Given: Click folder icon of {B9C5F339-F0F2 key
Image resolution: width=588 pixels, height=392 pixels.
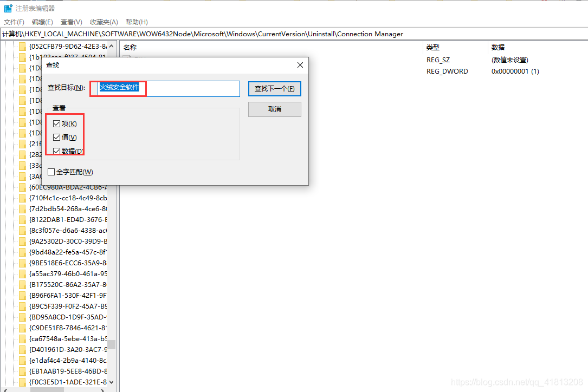Looking at the screenshot, I should (x=23, y=307).
